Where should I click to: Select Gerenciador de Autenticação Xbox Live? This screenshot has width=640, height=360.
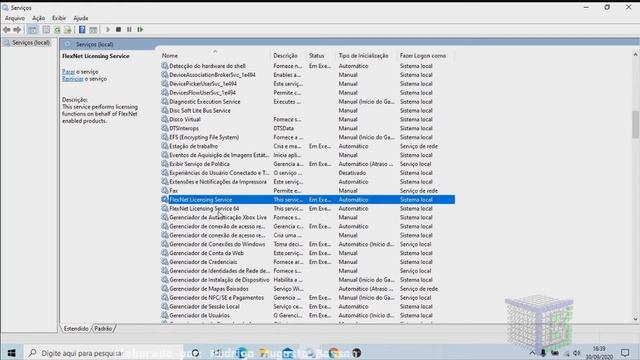point(308,218)
